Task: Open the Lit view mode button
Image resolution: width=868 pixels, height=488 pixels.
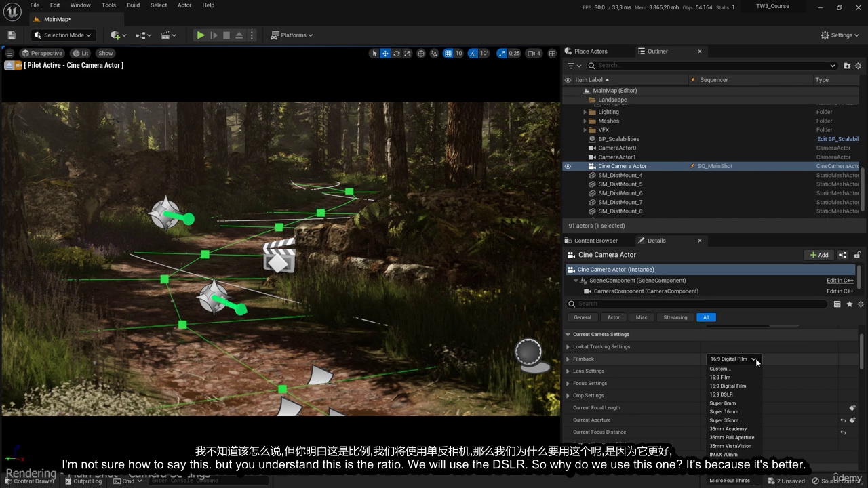Action: point(81,53)
